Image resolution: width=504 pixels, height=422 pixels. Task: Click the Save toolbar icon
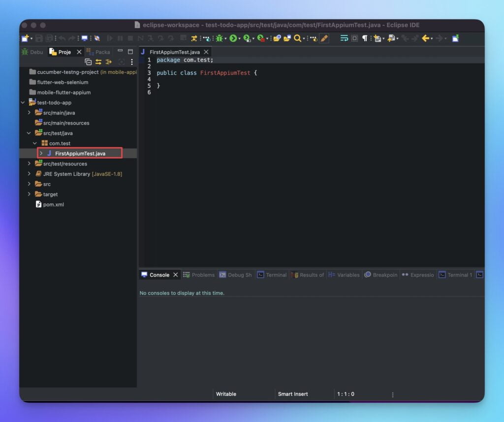[39, 38]
